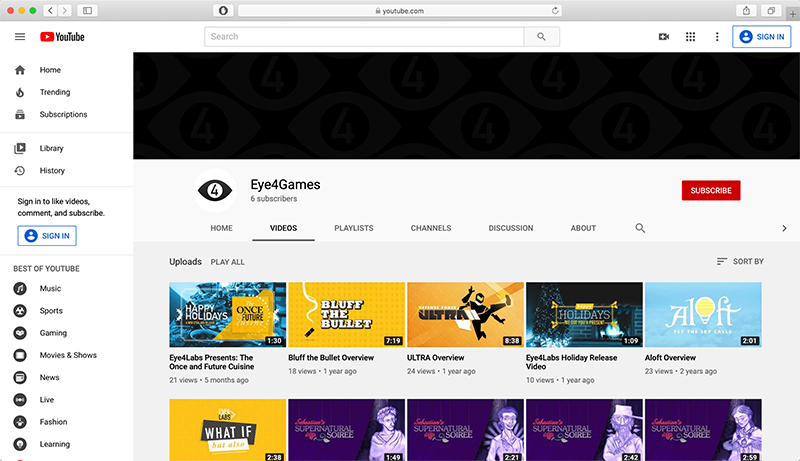The width and height of the screenshot is (800, 461).
Task: Open the create video camera icon
Action: coord(663,37)
